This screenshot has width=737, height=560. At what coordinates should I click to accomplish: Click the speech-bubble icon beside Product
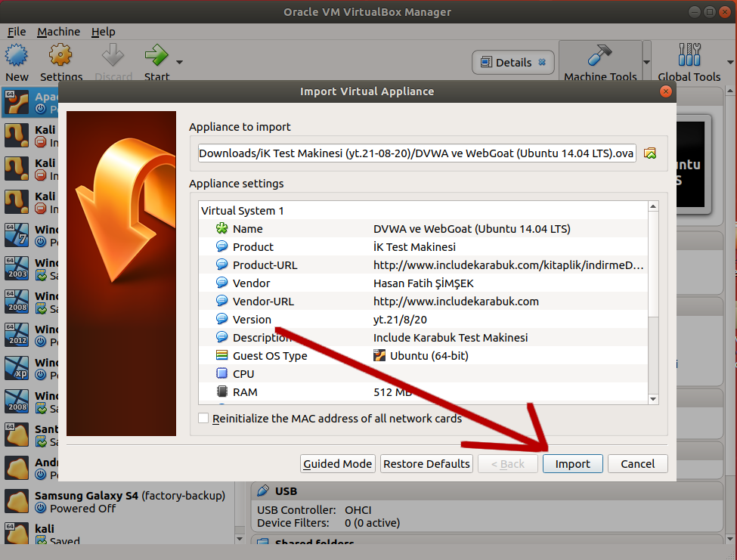tap(221, 246)
